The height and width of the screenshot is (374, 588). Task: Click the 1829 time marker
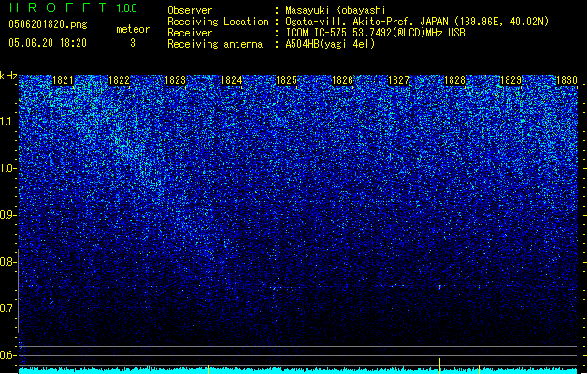(x=510, y=80)
